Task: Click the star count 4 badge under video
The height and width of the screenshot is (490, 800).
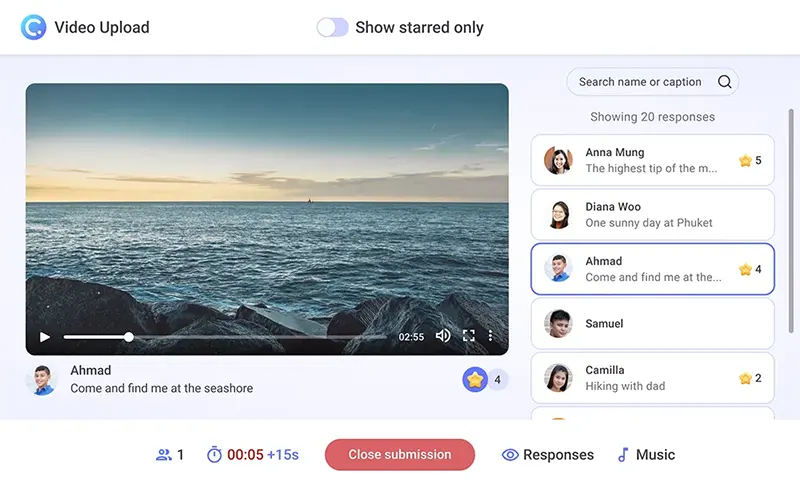Action: point(497,380)
